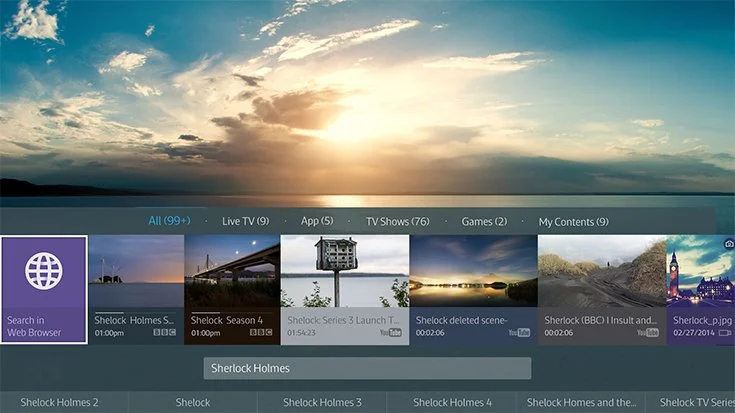
Task: Click the 01:00pm time under Shelock Holmes S...
Action: tap(109, 333)
